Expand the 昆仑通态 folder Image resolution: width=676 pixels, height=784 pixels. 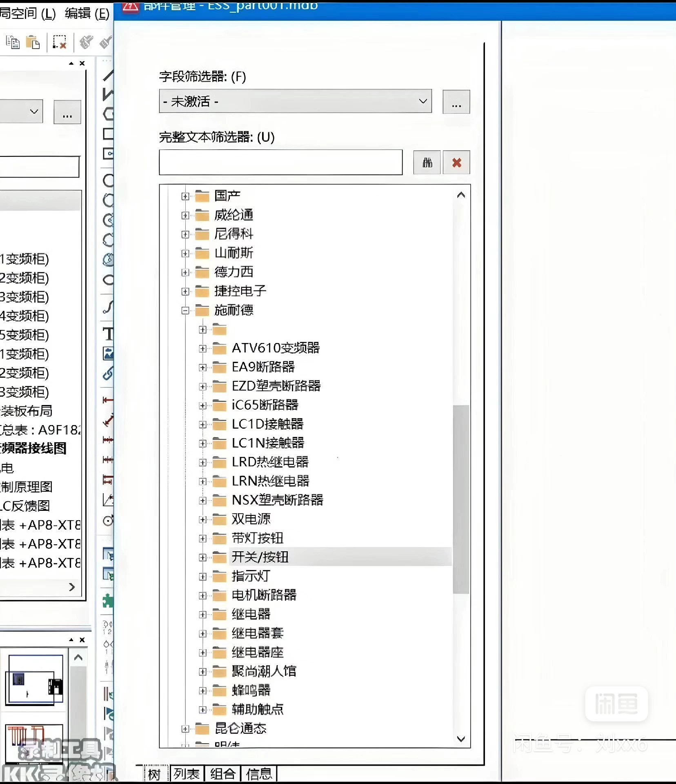point(185,729)
